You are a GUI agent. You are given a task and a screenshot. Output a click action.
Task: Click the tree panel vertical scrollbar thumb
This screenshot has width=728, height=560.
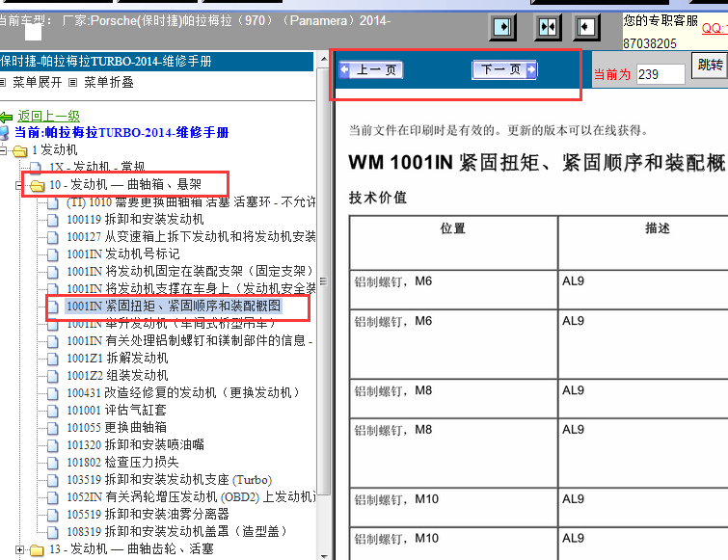(x=324, y=281)
